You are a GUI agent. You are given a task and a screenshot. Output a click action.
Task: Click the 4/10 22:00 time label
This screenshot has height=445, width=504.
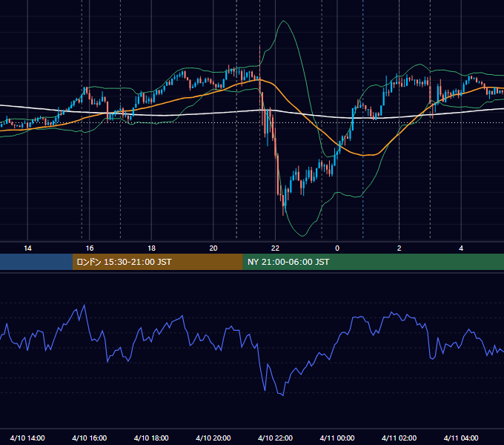275,438
